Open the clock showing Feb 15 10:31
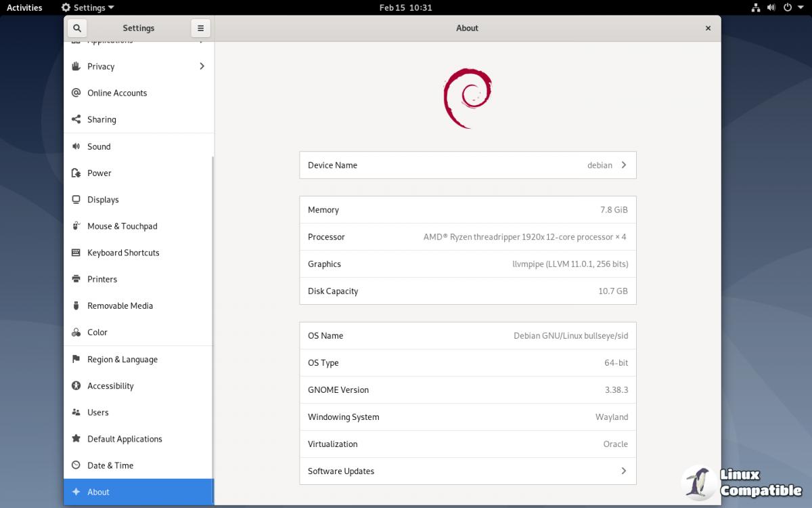Viewport: 812px width, 508px height. click(405, 7)
